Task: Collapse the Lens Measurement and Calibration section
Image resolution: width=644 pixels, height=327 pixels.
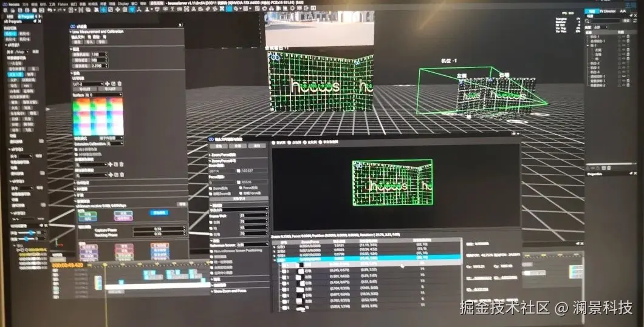Action: (71, 32)
